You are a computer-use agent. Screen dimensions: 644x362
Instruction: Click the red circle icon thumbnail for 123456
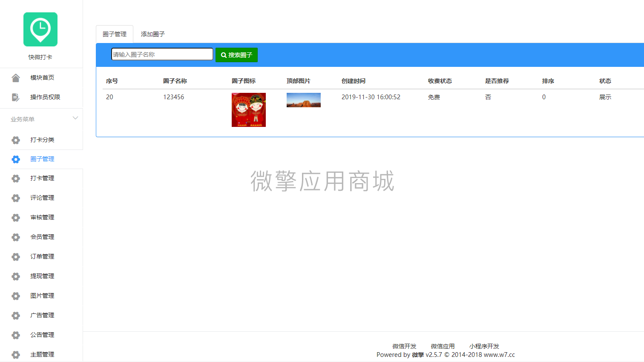click(248, 109)
